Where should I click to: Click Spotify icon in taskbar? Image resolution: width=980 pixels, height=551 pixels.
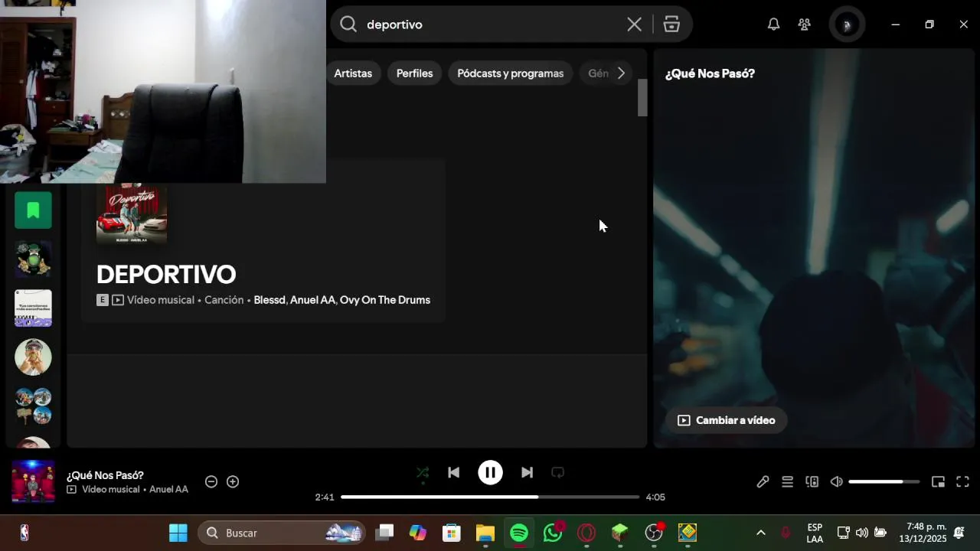click(519, 533)
